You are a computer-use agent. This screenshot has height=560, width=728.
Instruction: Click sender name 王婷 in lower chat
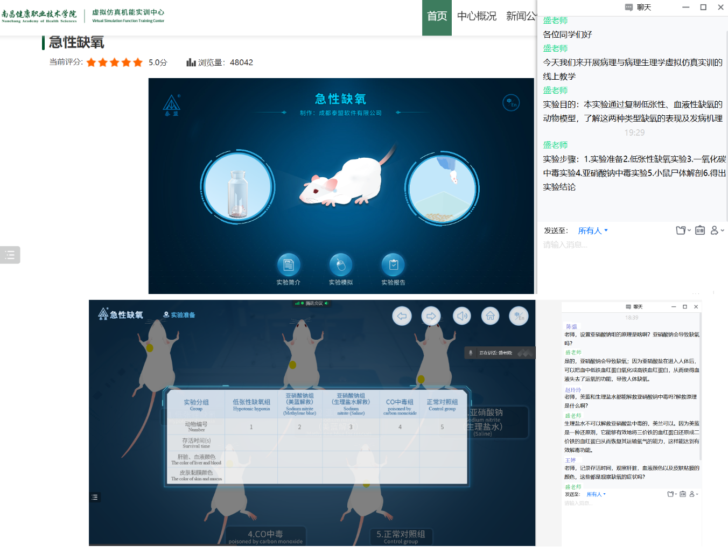click(x=570, y=460)
